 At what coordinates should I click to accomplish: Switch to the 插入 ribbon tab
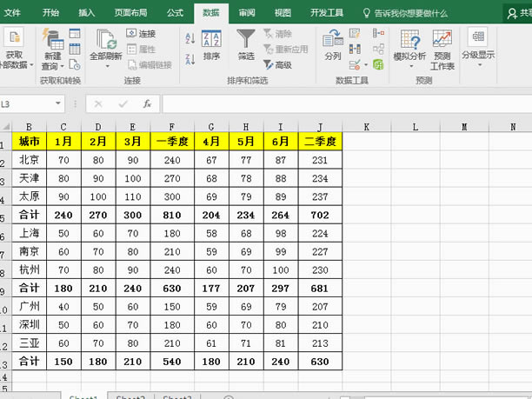click(x=87, y=13)
